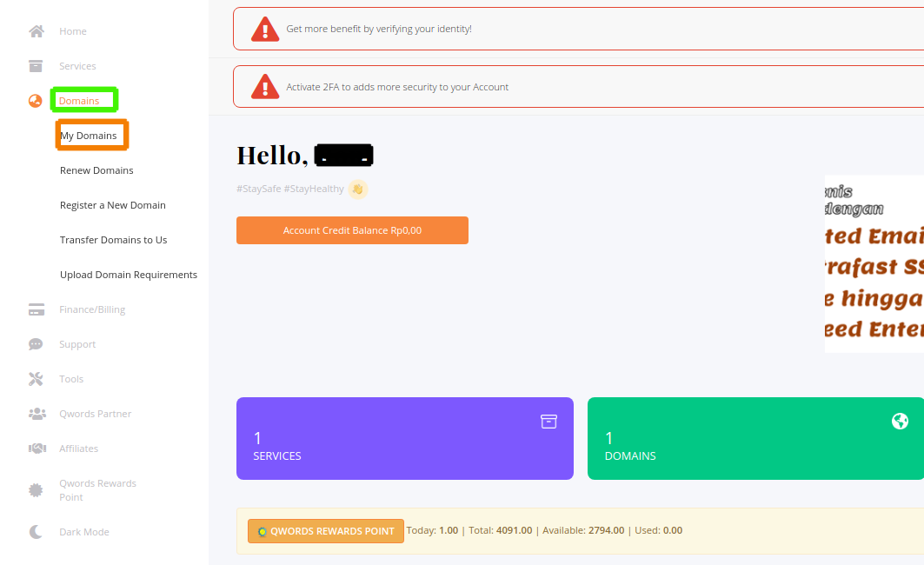Open the Domains section via its orange icon
The height and width of the screenshot is (565, 924).
click(36, 100)
